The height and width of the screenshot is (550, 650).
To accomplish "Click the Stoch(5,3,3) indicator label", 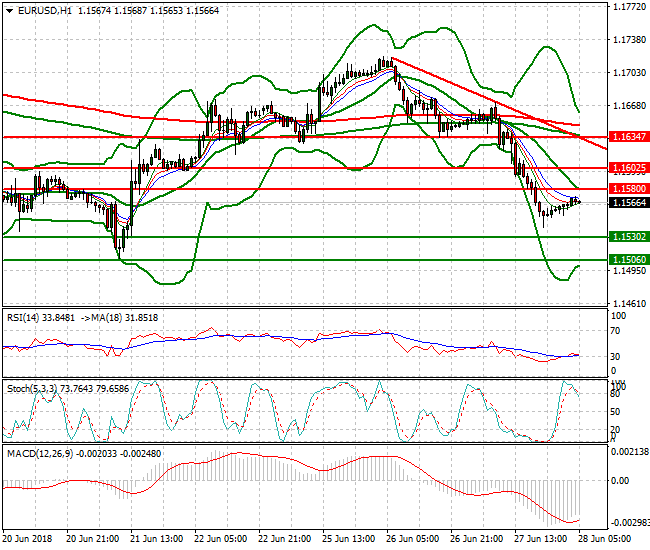I will [x=68, y=389].
